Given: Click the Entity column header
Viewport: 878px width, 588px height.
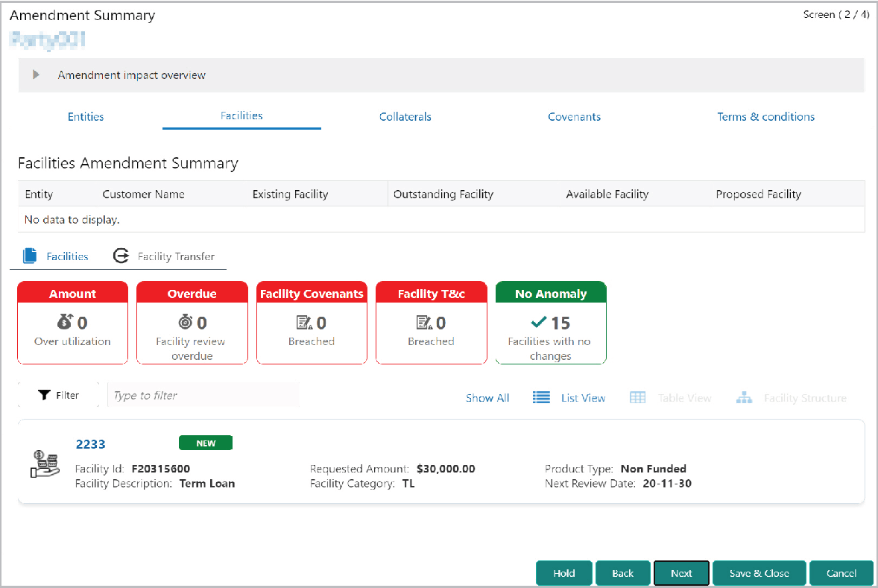Looking at the screenshot, I should point(40,195).
